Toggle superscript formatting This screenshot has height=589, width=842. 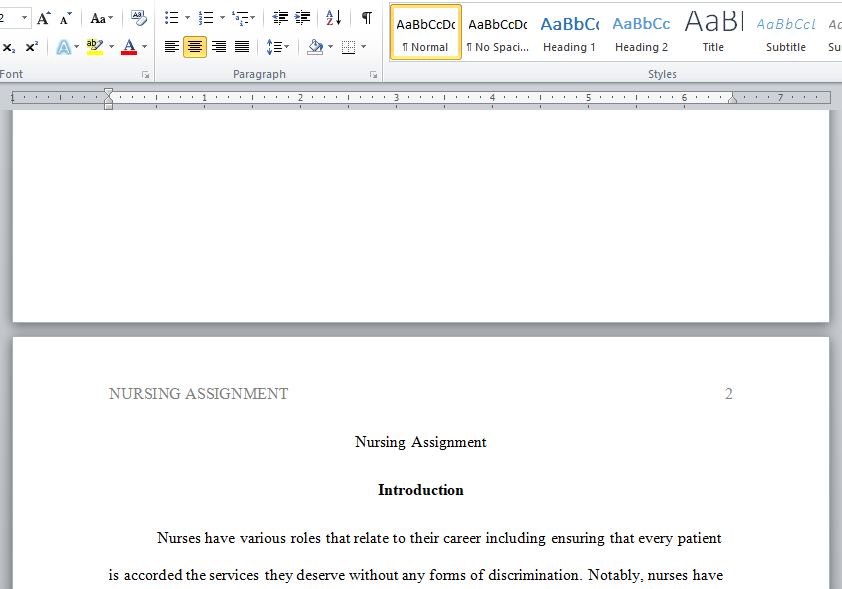[32, 47]
